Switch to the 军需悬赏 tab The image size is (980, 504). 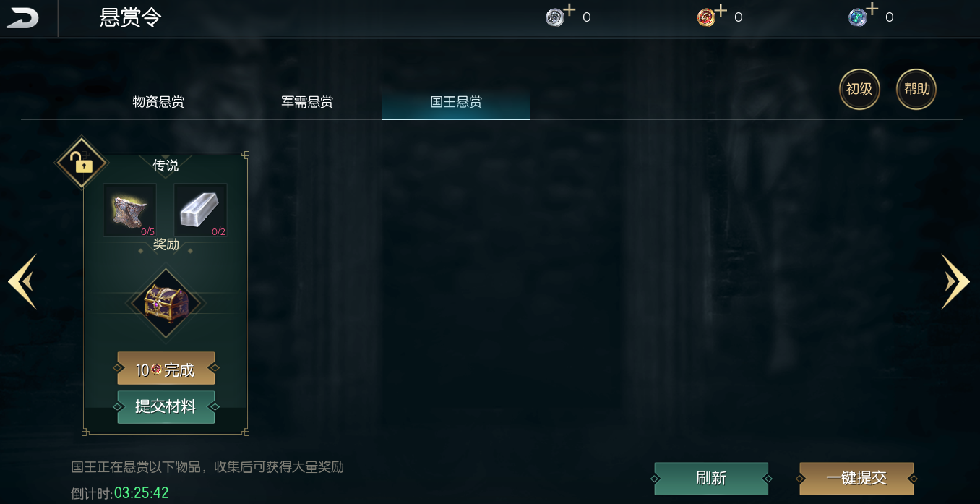click(307, 102)
